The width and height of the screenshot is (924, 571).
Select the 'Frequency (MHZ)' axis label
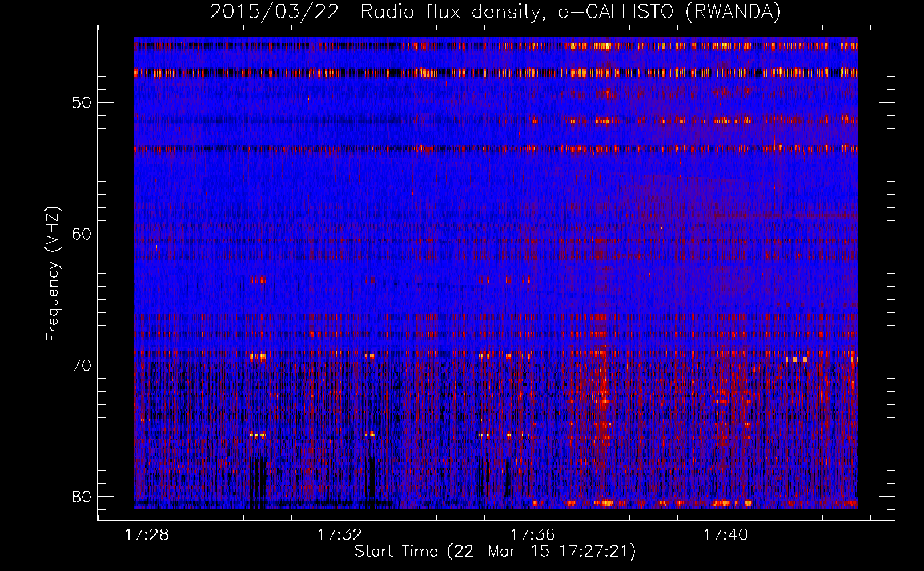click(53, 274)
